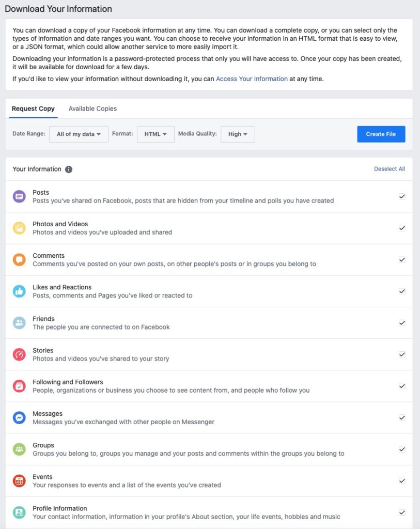Click the purple Posts category icon
Screen dimensions: 420x529
click(x=19, y=196)
